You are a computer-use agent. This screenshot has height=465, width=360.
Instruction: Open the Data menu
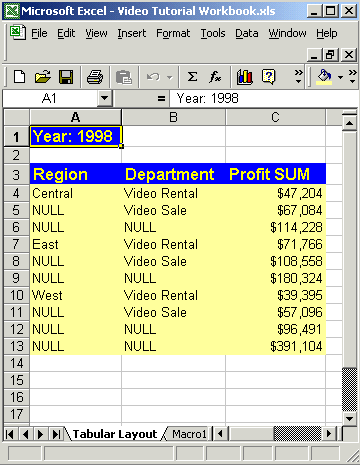(x=247, y=33)
